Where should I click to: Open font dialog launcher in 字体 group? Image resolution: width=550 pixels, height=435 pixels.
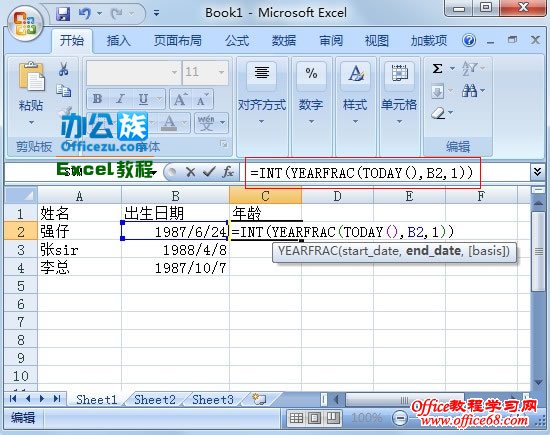(223, 144)
